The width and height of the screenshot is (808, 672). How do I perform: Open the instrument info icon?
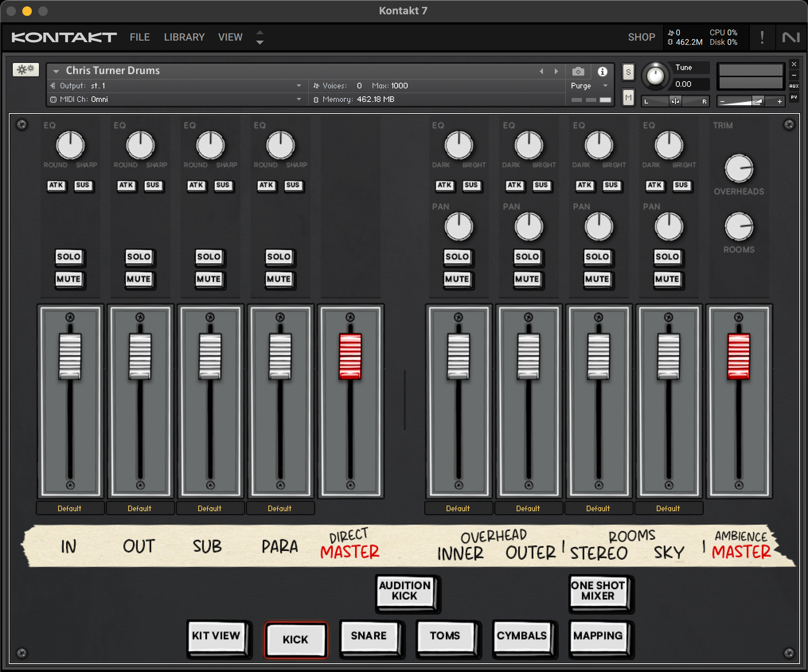pyautogui.click(x=602, y=72)
